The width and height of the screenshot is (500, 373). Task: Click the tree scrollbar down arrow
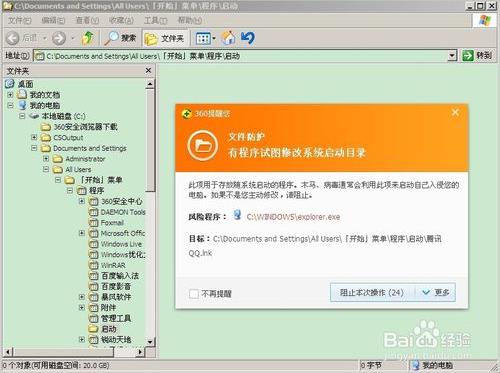click(x=150, y=342)
